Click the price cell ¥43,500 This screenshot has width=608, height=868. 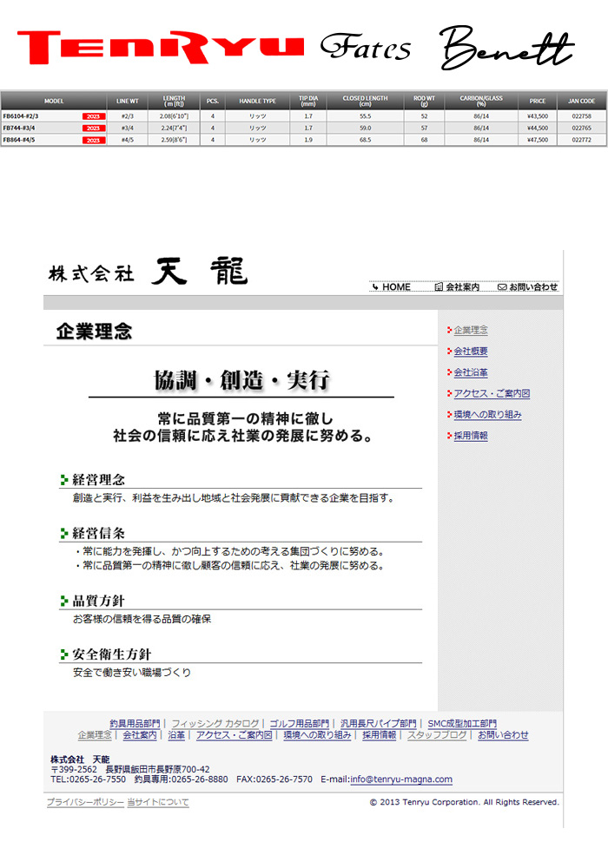pyautogui.click(x=537, y=116)
